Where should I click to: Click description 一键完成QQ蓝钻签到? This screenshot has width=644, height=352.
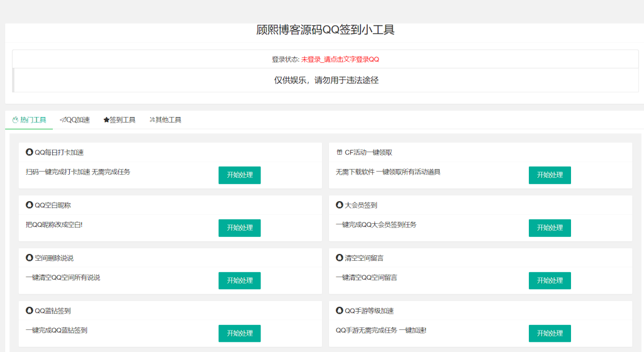57,330
